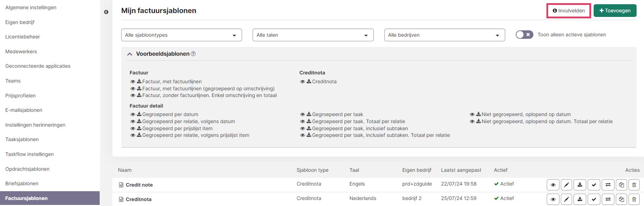Open the Voorbeeldsjablonen help question mark
Screen dimensions: 644x206
pyautogui.click(x=193, y=54)
